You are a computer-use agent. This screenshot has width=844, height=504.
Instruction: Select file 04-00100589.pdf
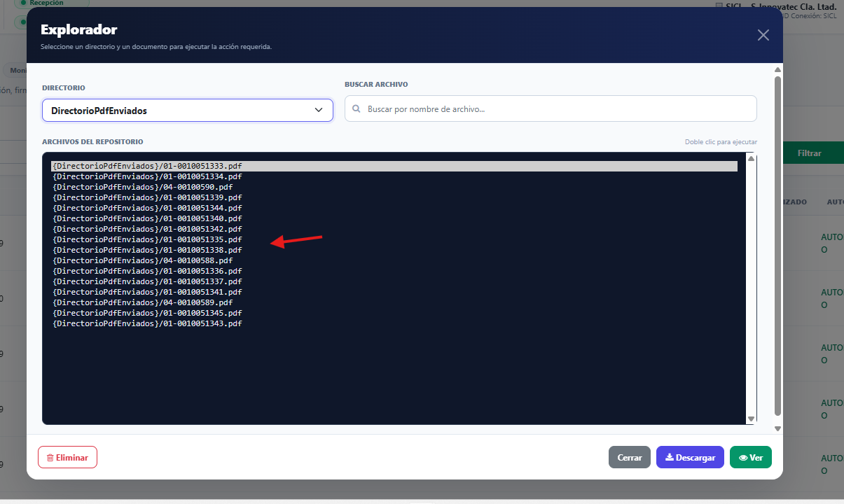394,302
